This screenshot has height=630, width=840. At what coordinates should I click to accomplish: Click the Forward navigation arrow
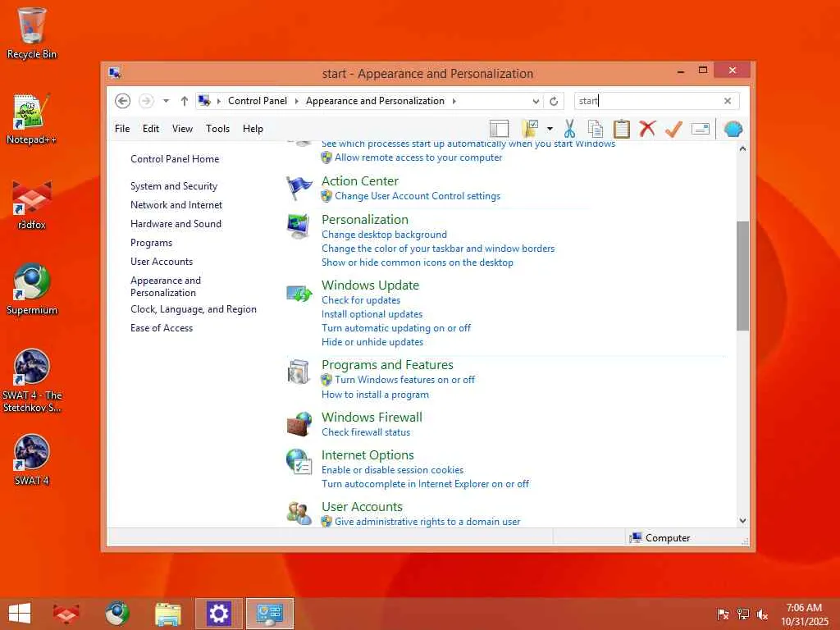coord(146,101)
